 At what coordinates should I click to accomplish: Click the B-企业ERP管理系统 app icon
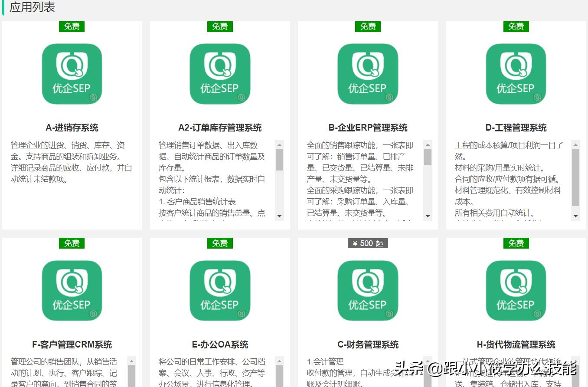[368, 73]
